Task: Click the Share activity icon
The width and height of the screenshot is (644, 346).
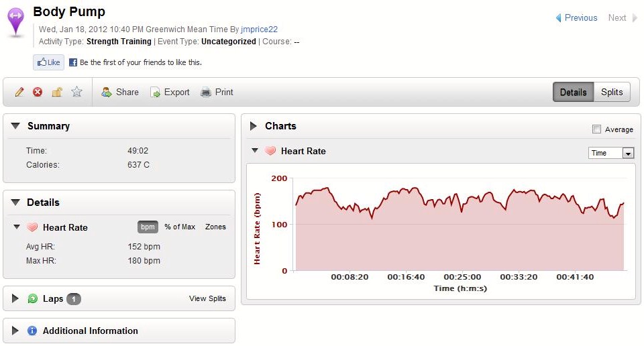Action: [107, 92]
